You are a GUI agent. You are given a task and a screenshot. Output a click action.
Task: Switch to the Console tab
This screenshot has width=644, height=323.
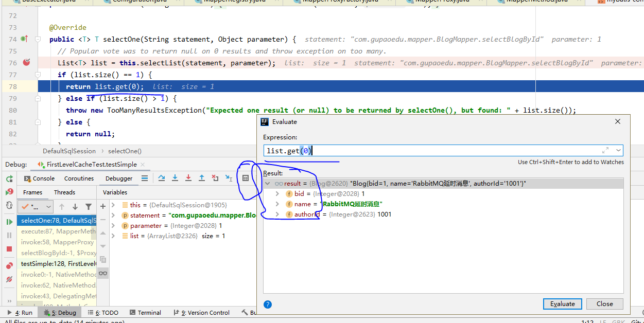40,178
